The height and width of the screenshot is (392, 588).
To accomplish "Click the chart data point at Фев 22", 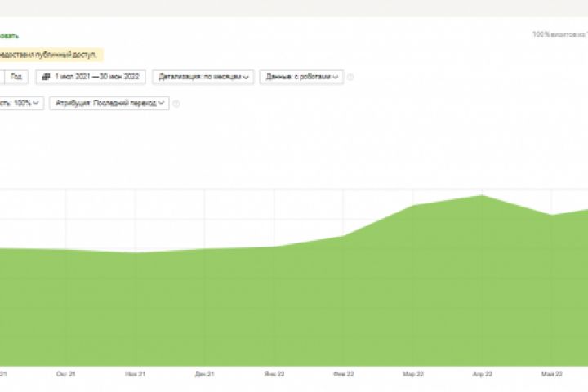I will 344,236.
